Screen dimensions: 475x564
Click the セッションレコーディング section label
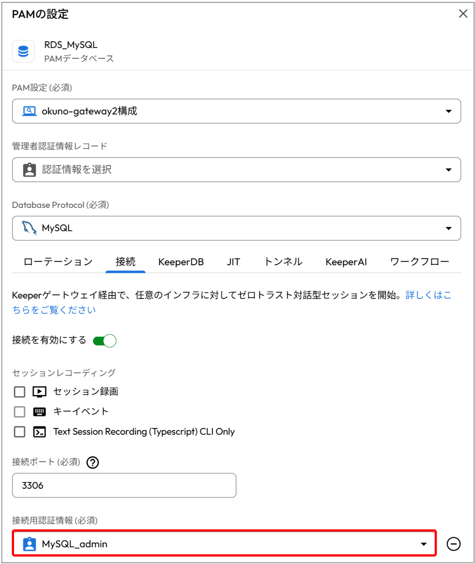tap(64, 373)
